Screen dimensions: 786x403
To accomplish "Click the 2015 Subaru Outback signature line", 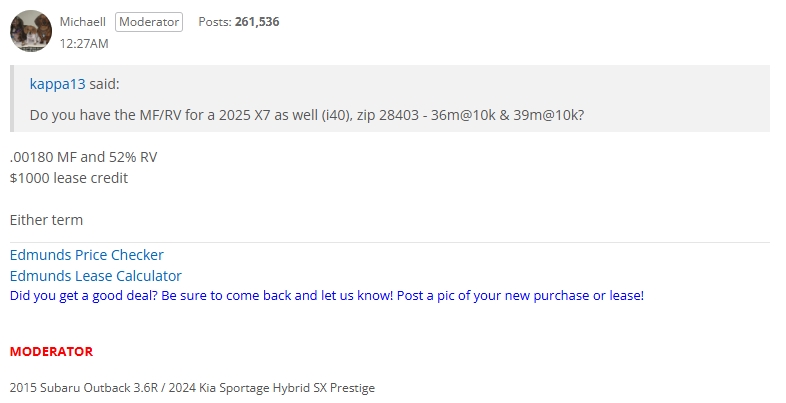I will [192, 388].
